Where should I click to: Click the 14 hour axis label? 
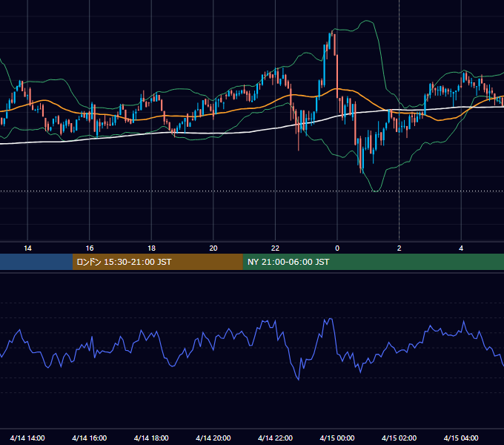point(27,248)
